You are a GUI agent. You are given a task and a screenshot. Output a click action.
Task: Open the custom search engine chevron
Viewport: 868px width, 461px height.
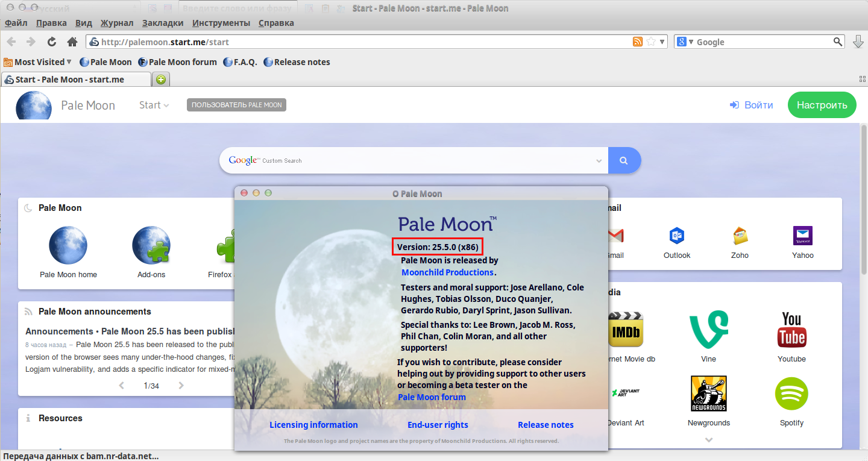(599, 161)
